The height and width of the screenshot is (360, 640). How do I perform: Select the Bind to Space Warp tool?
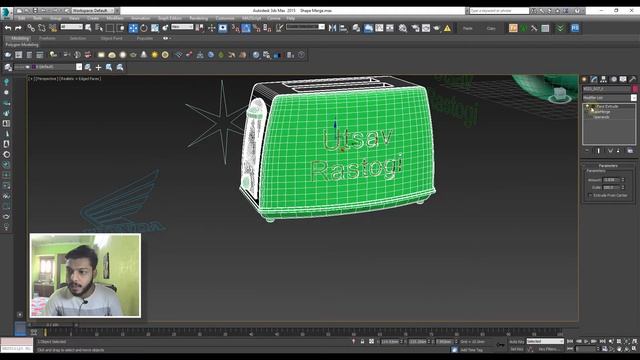pos(53,28)
